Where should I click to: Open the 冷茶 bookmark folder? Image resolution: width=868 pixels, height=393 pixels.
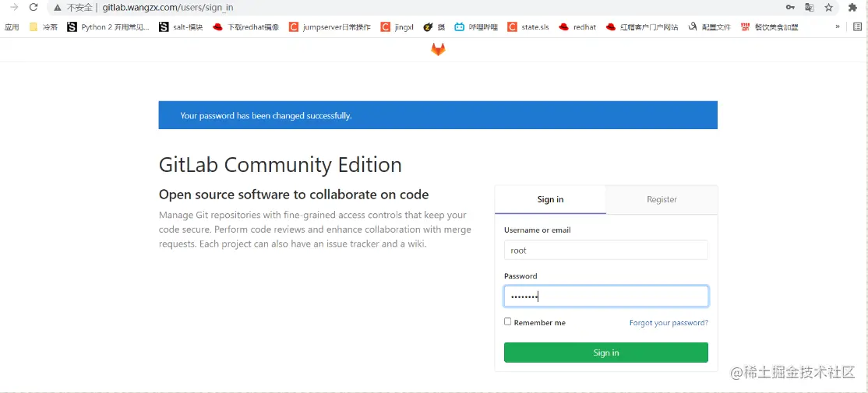(43, 26)
